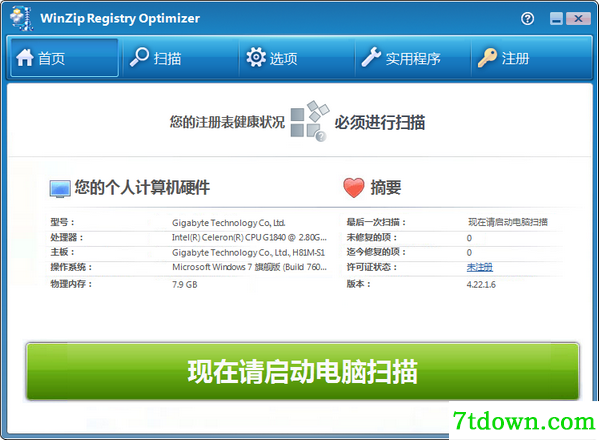Select the 7.9 GB physical memory value

coord(185,285)
